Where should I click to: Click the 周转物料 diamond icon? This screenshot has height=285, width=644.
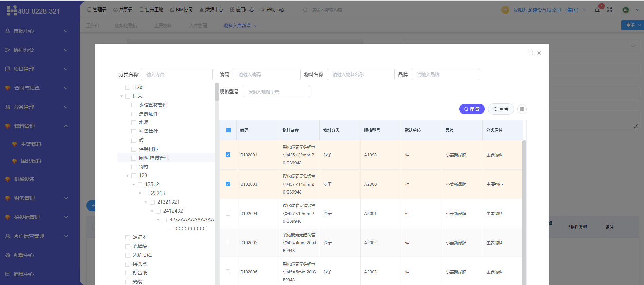(x=14, y=161)
